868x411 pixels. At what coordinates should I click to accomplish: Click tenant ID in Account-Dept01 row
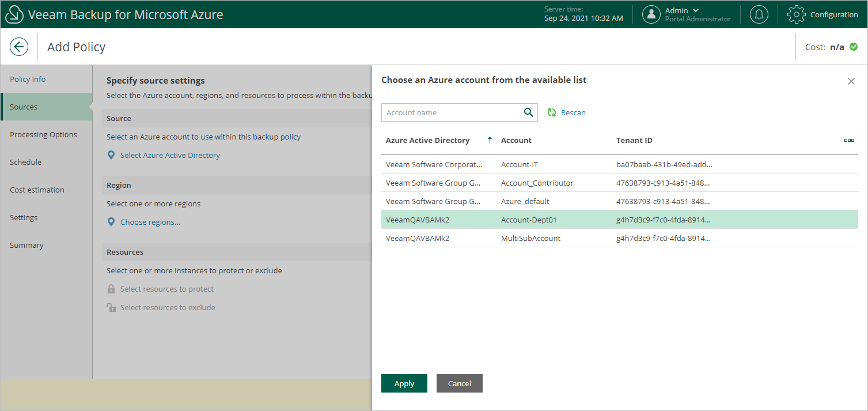coord(664,220)
